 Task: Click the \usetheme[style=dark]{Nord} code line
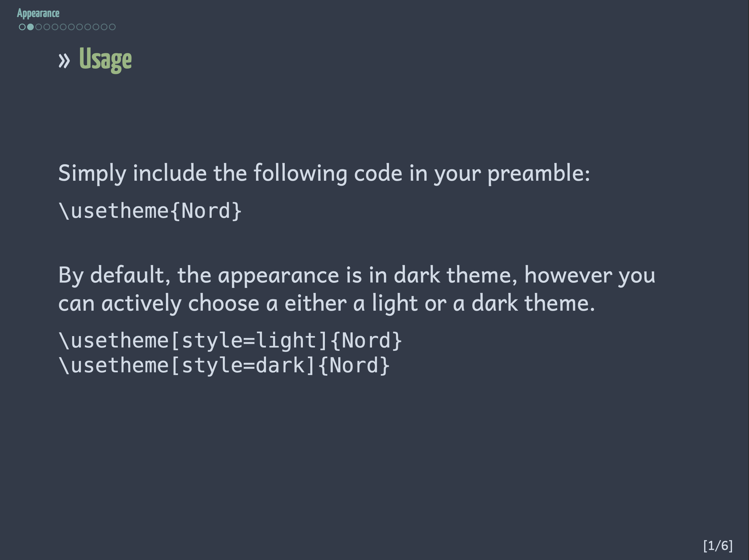pyautogui.click(x=224, y=365)
